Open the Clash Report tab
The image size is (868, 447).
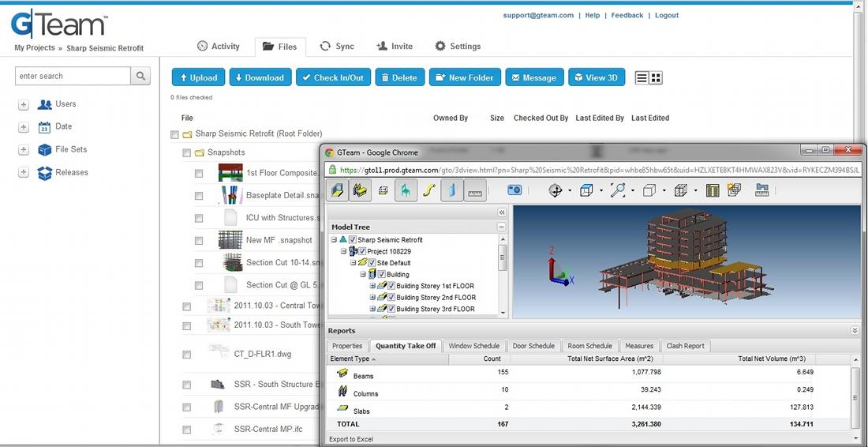tap(685, 346)
